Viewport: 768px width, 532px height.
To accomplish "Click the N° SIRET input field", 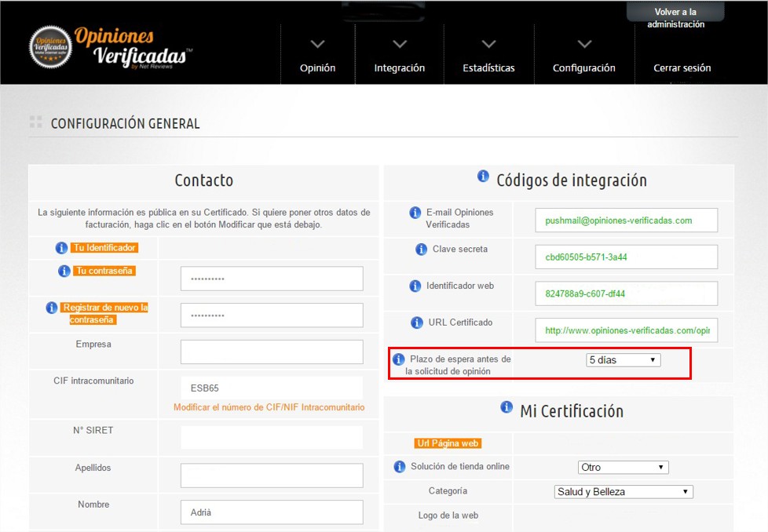I will click(272, 438).
